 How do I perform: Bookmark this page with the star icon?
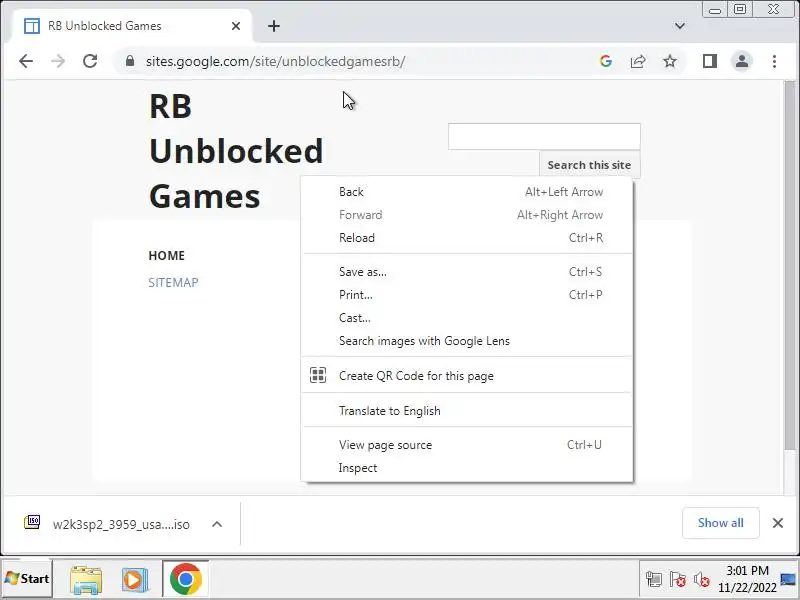tap(670, 61)
